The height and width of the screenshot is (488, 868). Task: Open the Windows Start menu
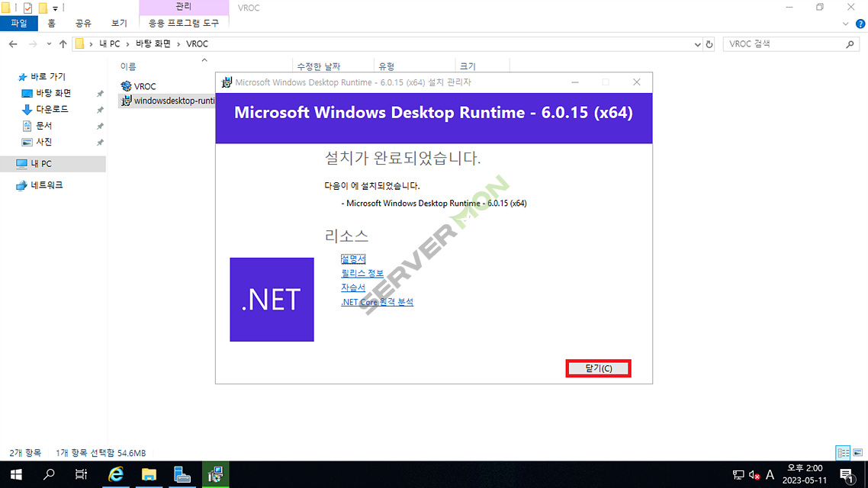(16, 474)
